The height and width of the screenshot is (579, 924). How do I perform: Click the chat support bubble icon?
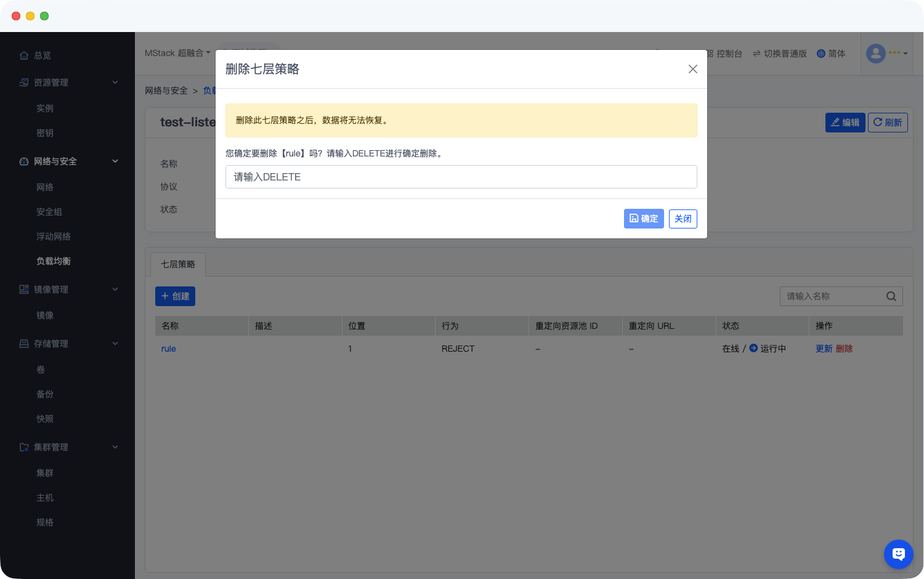[x=898, y=554]
